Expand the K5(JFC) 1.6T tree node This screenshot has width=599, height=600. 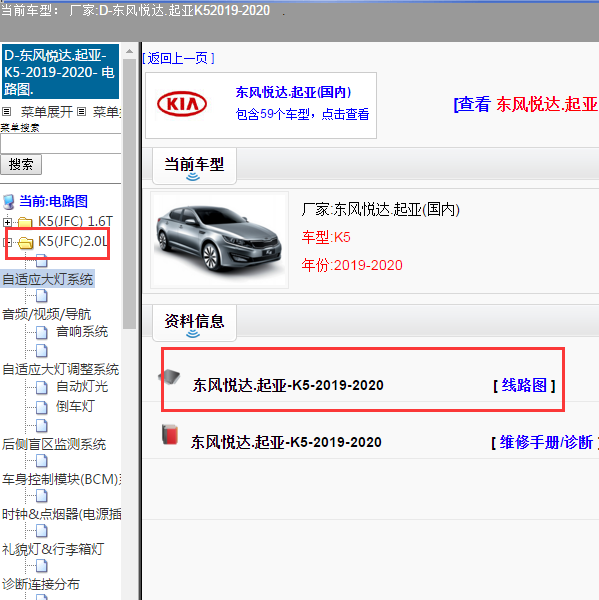[x=7, y=222]
